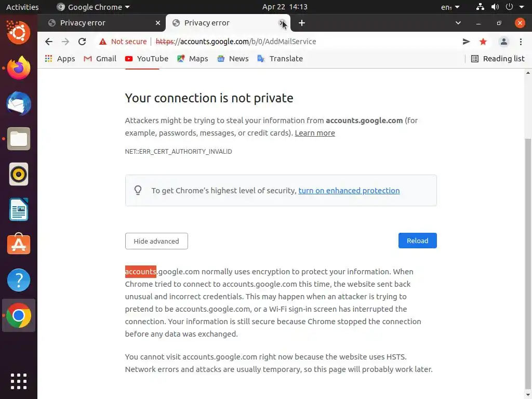
Task: Click the blue Reload button
Action: 417,241
